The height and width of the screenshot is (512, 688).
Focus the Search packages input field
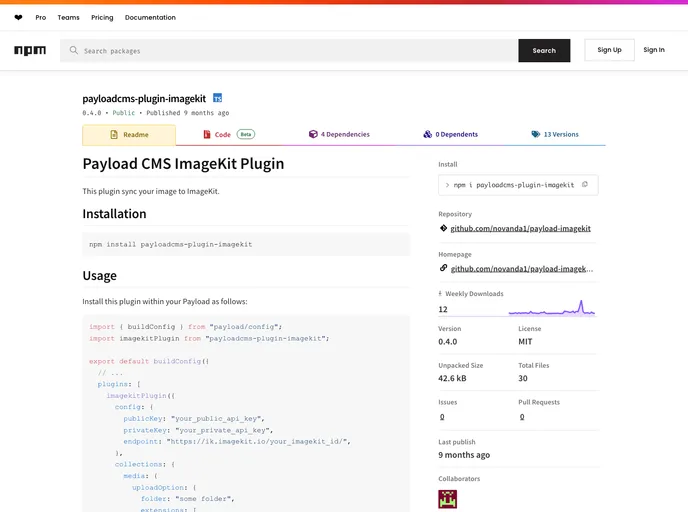point(289,50)
